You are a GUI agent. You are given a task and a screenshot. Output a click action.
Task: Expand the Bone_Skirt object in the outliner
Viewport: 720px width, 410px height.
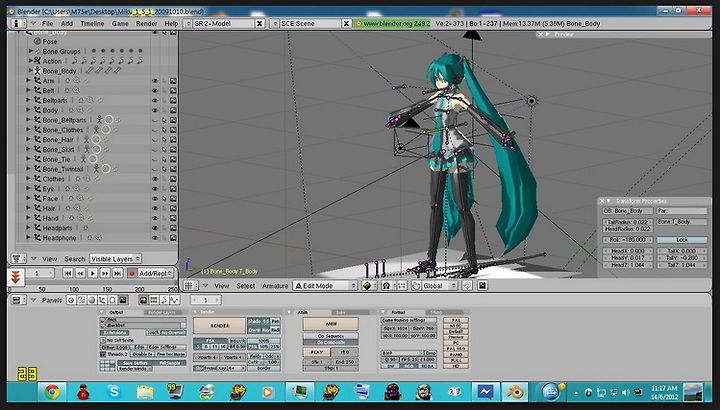click(28, 149)
